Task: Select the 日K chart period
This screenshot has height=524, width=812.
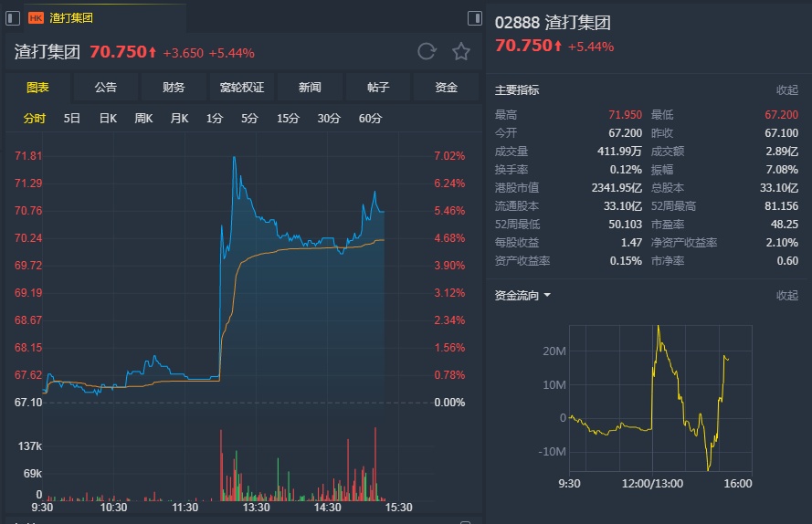Action: [108, 118]
